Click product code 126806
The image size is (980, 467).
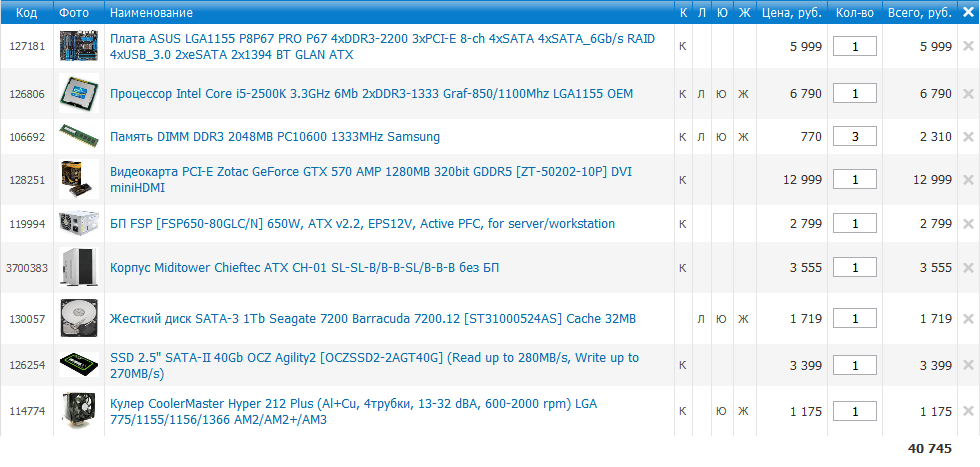coord(27,94)
